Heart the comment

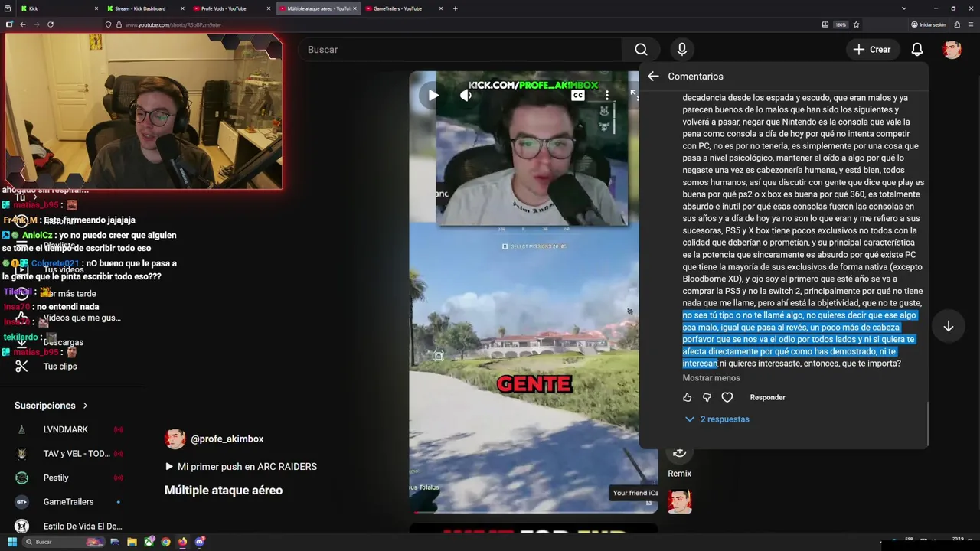point(727,397)
